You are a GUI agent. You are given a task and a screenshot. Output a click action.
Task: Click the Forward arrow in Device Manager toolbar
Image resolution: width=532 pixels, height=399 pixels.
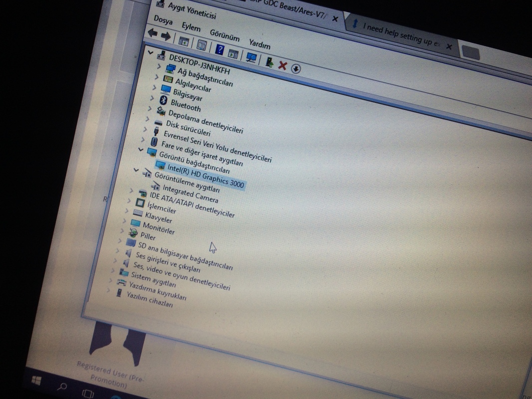166,36
